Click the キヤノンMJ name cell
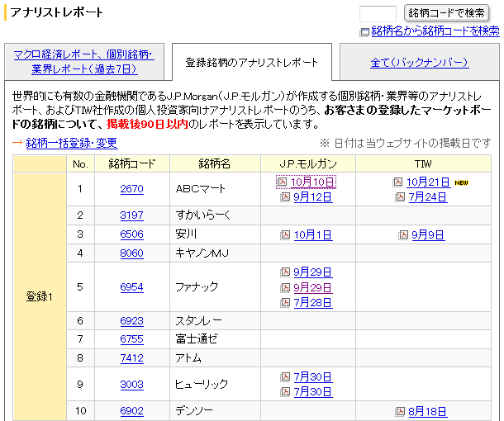 pos(215,253)
